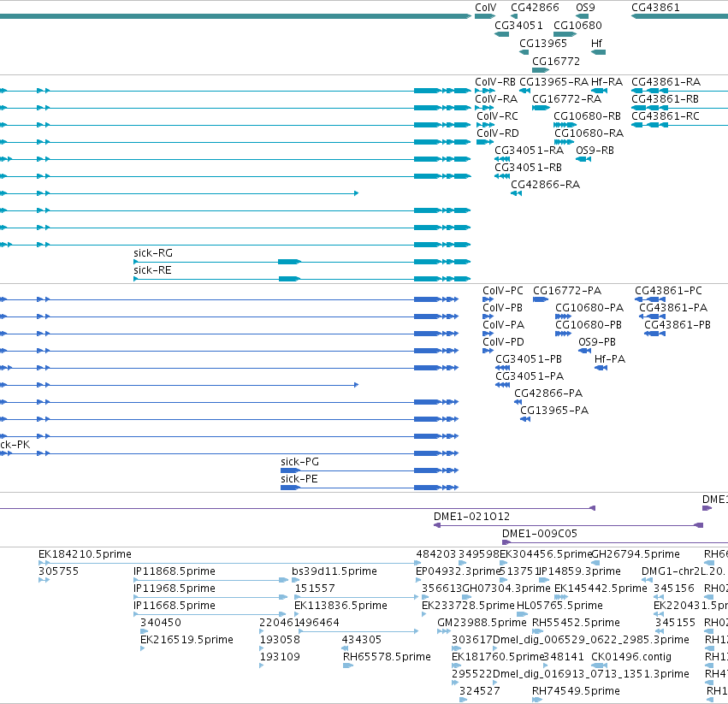
Task: Open the DME1-021012 clone label
Action: pyautogui.click(x=471, y=517)
